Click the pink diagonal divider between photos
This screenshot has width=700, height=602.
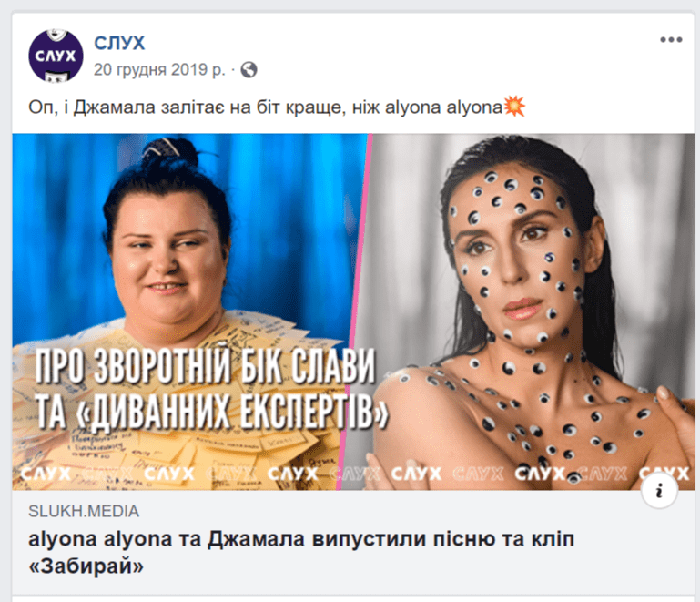coord(355,312)
